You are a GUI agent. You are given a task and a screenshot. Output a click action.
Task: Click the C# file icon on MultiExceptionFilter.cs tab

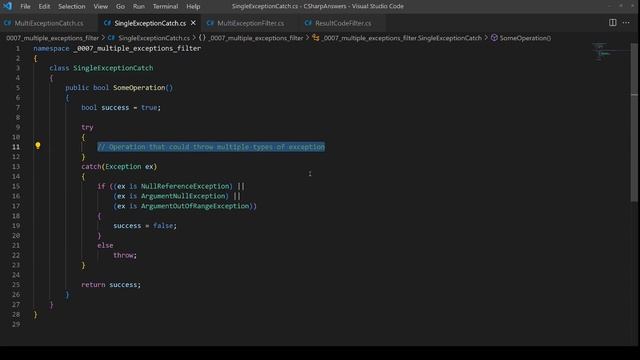click(210, 23)
